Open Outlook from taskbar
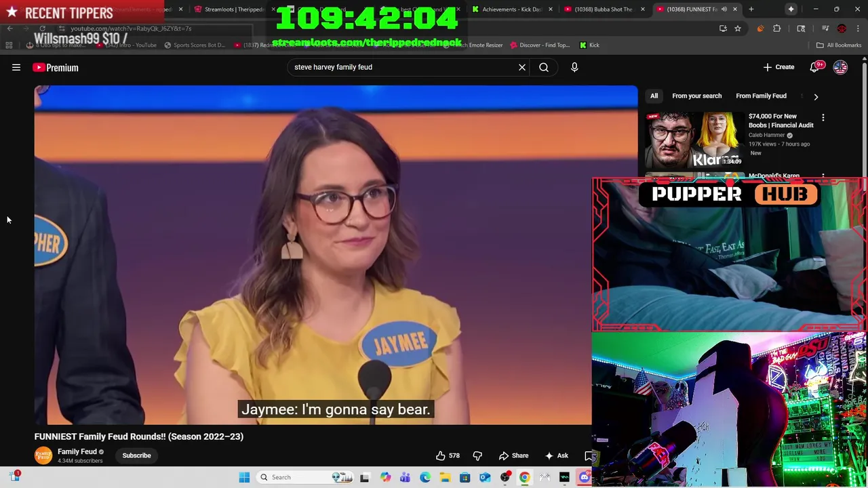 [x=485, y=477]
